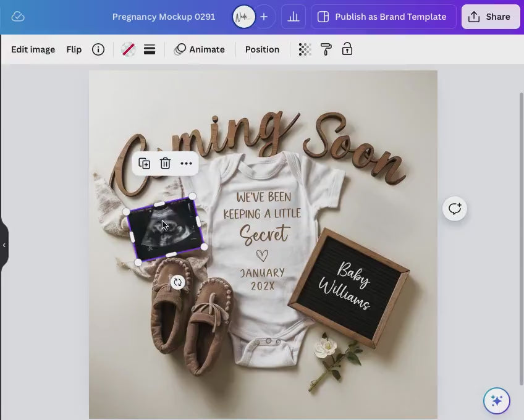Open the user profile avatar
This screenshot has height=420, width=524.
[x=244, y=17]
